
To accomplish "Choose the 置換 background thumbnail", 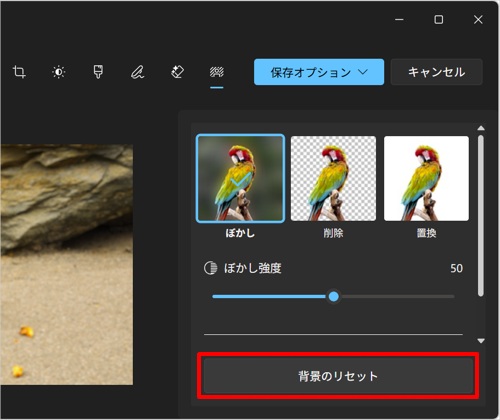I will click(426, 178).
